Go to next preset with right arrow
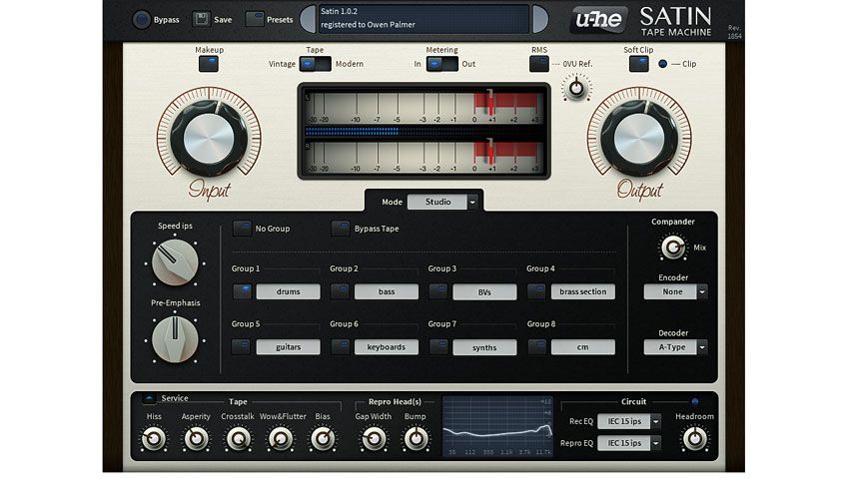 point(539,20)
